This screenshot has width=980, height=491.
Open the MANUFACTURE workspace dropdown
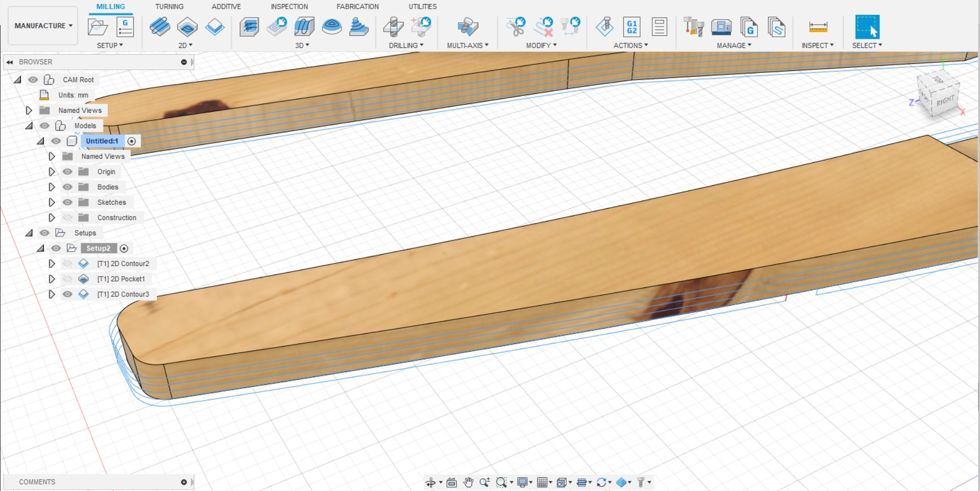tap(43, 26)
